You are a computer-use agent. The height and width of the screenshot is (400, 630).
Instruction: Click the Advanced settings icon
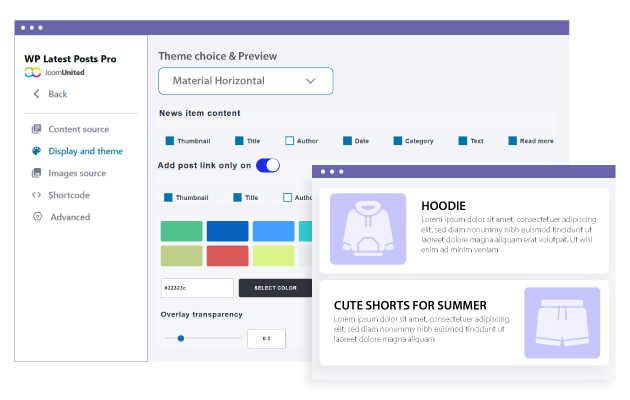[x=37, y=217]
